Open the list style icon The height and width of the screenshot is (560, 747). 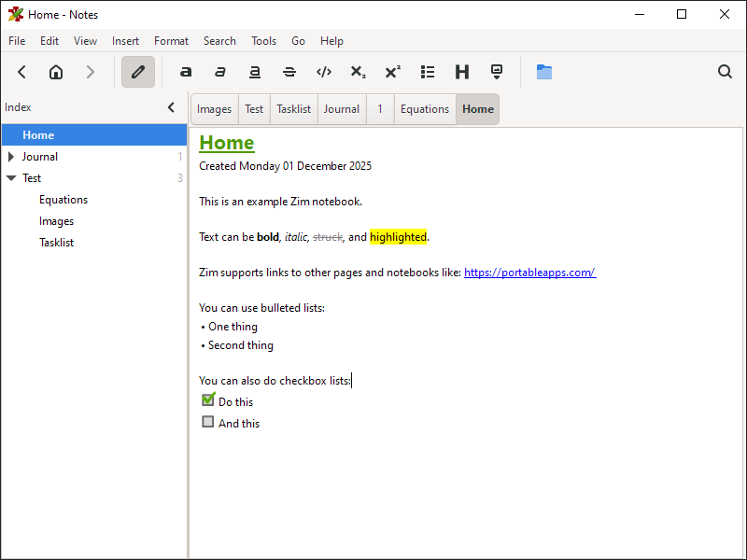point(428,72)
